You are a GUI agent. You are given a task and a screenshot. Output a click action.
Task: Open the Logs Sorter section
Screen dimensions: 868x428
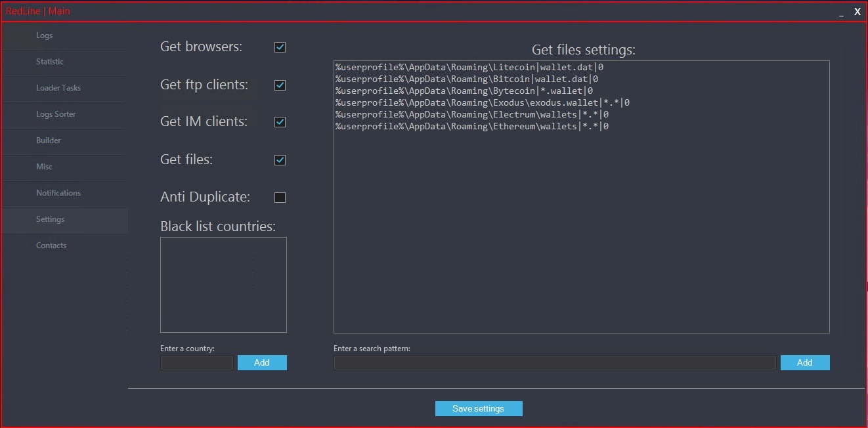point(65,114)
